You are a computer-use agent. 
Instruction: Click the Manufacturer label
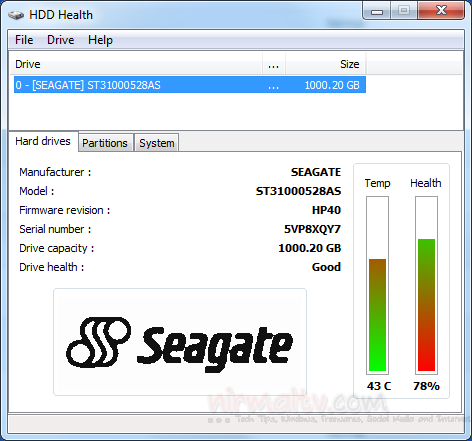[55, 172]
